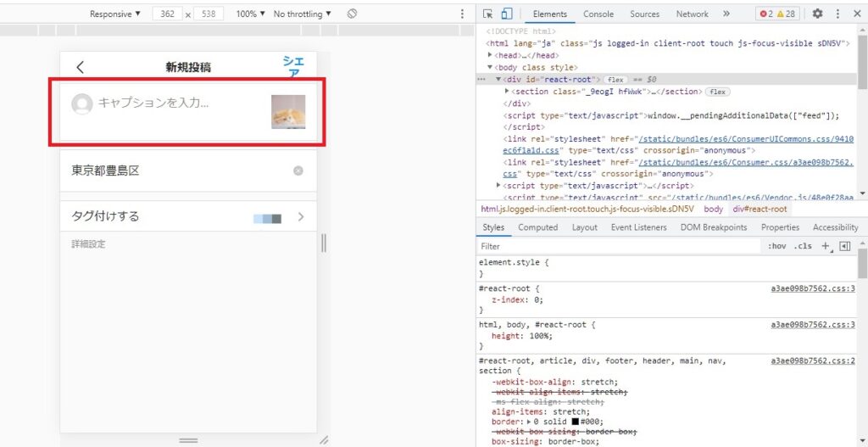Switch to the Styles pane tab
868x447 pixels.
(493, 227)
